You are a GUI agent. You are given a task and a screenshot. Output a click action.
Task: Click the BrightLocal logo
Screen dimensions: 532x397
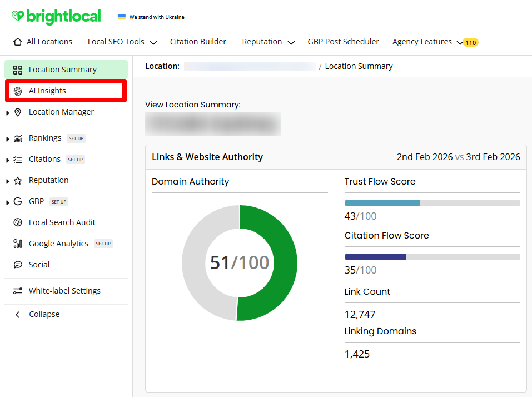(x=56, y=17)
